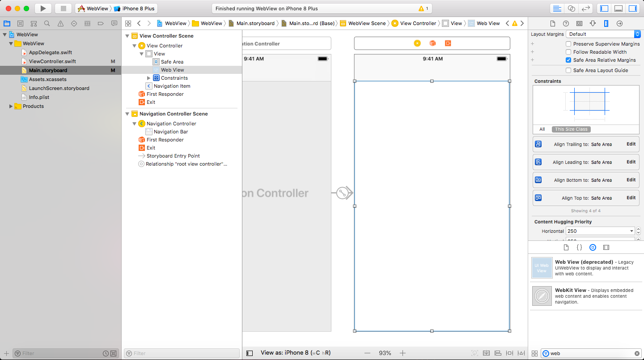Edit the Align Trailing constraint
The width and height of the screenshot is (644, 360).
coord(631,144)
